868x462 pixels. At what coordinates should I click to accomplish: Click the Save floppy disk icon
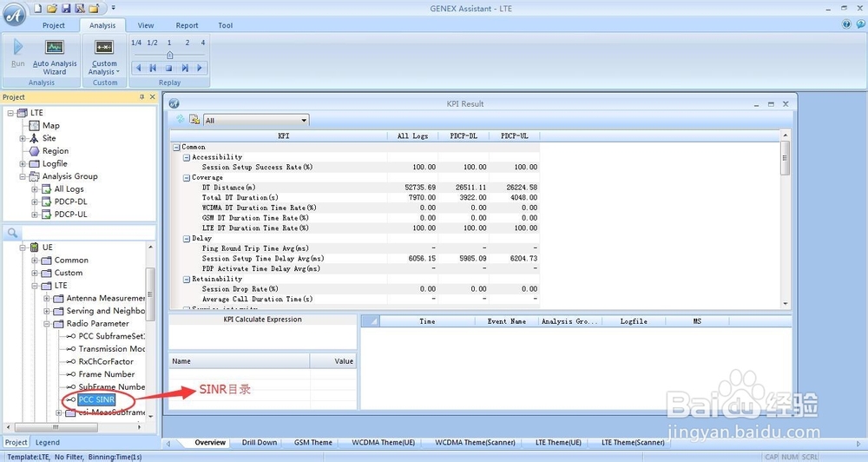(x=66, y=9)
